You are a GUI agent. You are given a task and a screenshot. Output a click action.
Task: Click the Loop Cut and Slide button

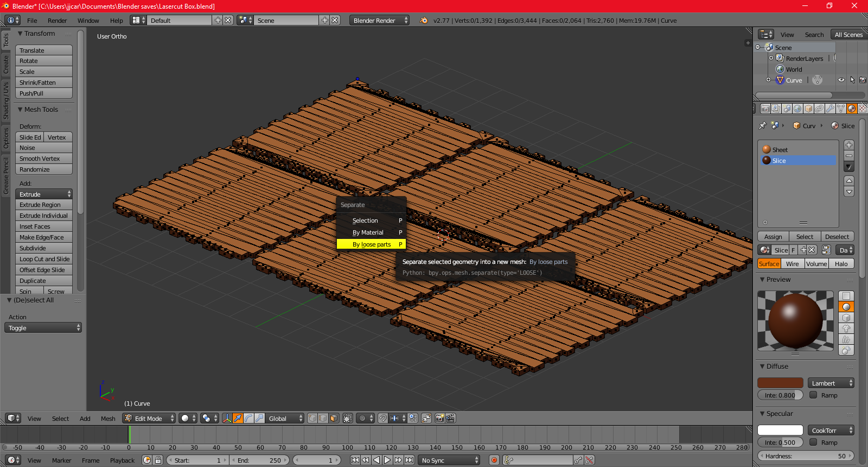pyautogui.click(x=44, y=259)
